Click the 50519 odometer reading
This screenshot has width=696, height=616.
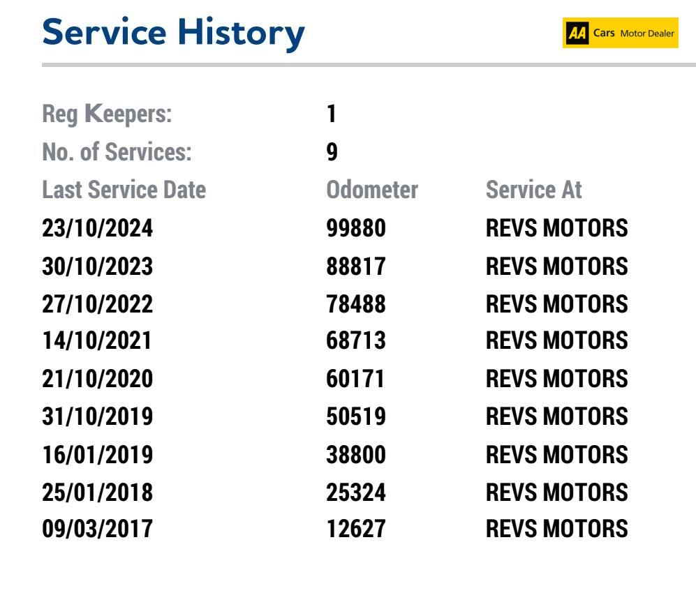[356, 416]
